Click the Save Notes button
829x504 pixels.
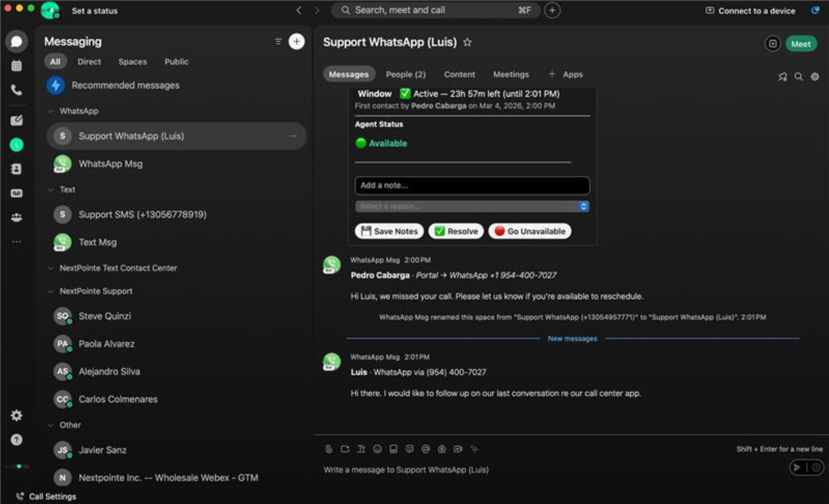point(390,231)
